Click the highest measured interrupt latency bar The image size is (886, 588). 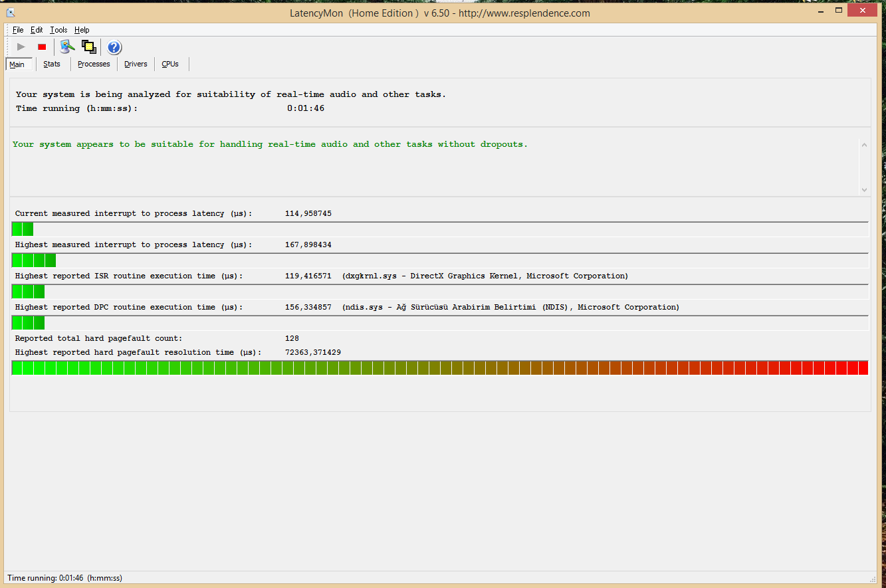(x=440, y=260)
